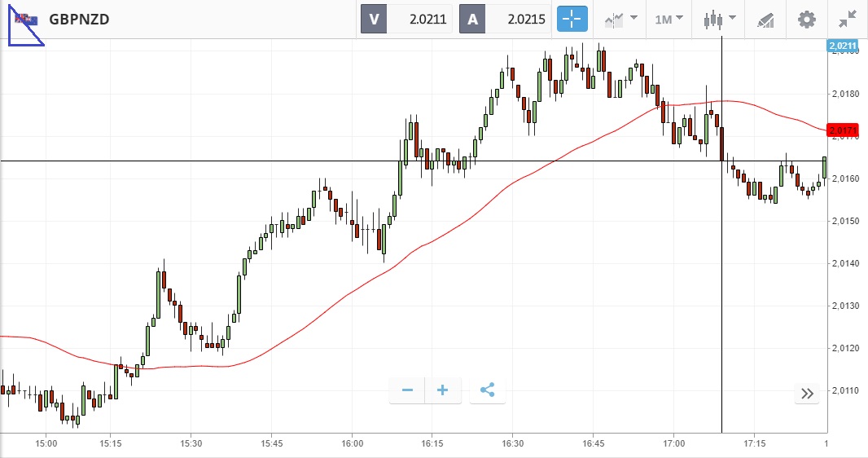This screenshot has width=868, height=458.
Task: Click the GBPNZD flag icon
Action: tap(25, 20)
